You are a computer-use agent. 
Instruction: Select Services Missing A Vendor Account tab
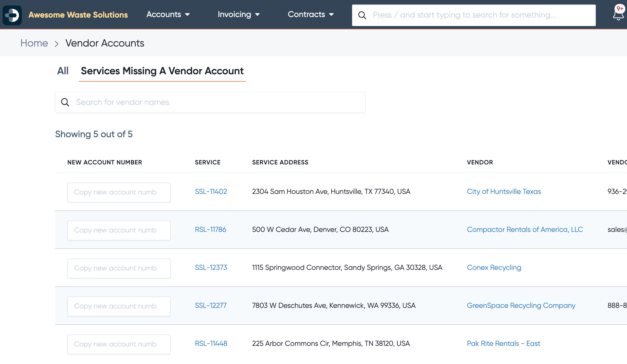tap(162, 71)
